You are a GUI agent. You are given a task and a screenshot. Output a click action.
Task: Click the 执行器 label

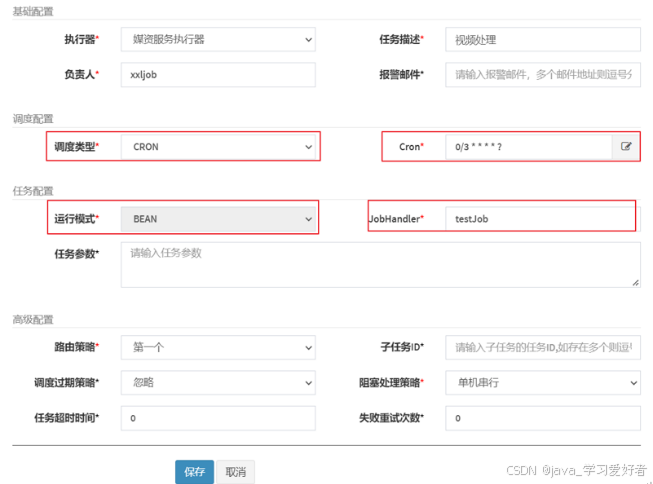point(82,40)
